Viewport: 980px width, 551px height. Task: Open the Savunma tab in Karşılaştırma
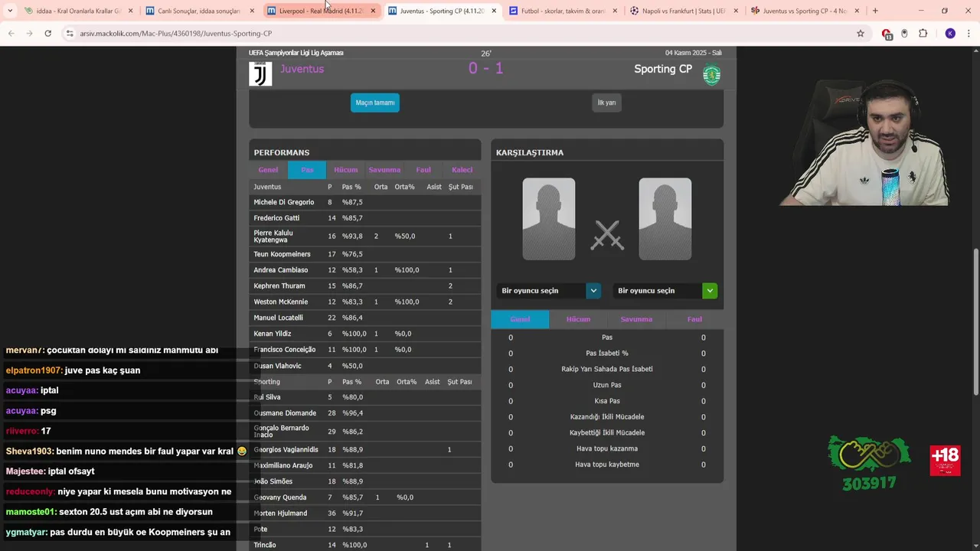click(x=636, y=319)
